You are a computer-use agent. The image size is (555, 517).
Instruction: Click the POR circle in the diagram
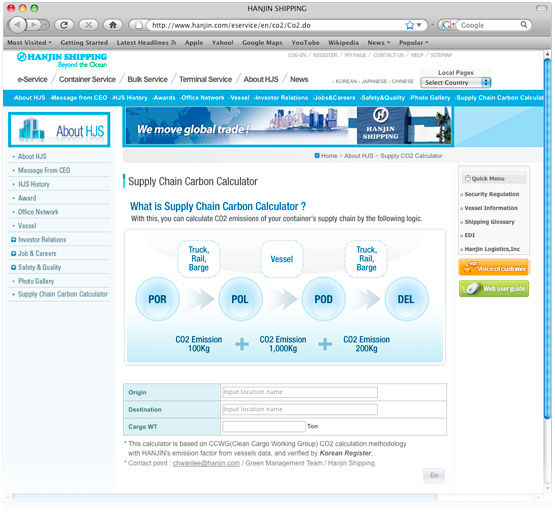pos(158,299)
